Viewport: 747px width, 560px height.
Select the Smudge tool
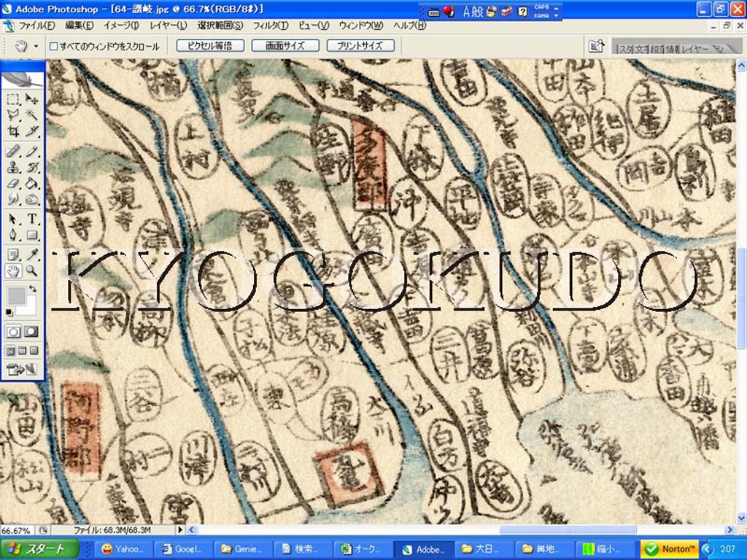coord(13,199)
